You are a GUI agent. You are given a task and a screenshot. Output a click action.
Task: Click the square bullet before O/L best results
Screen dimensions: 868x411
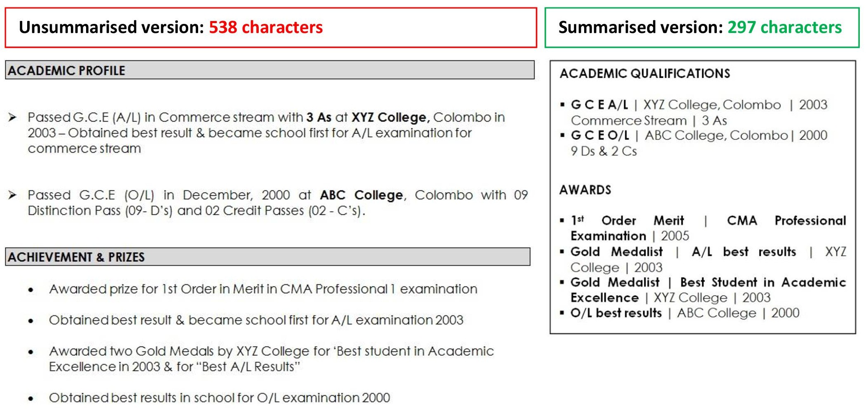[562, 313]
